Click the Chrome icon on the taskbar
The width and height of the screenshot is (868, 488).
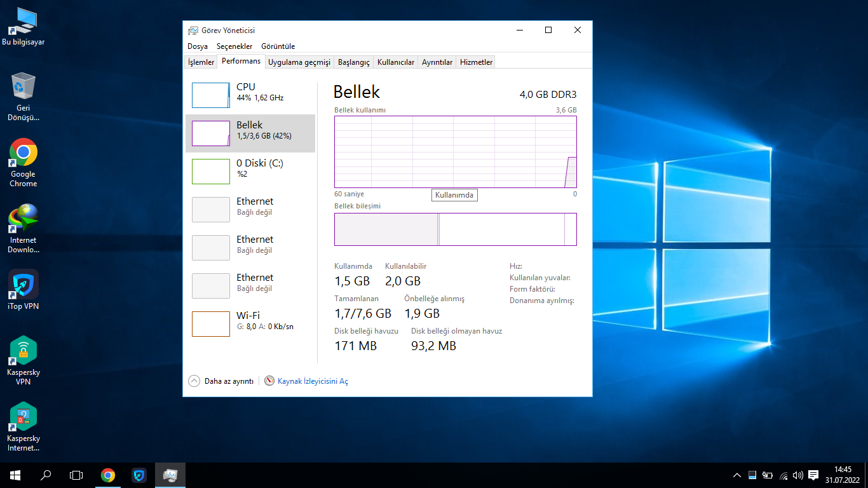tap(108, 475)
